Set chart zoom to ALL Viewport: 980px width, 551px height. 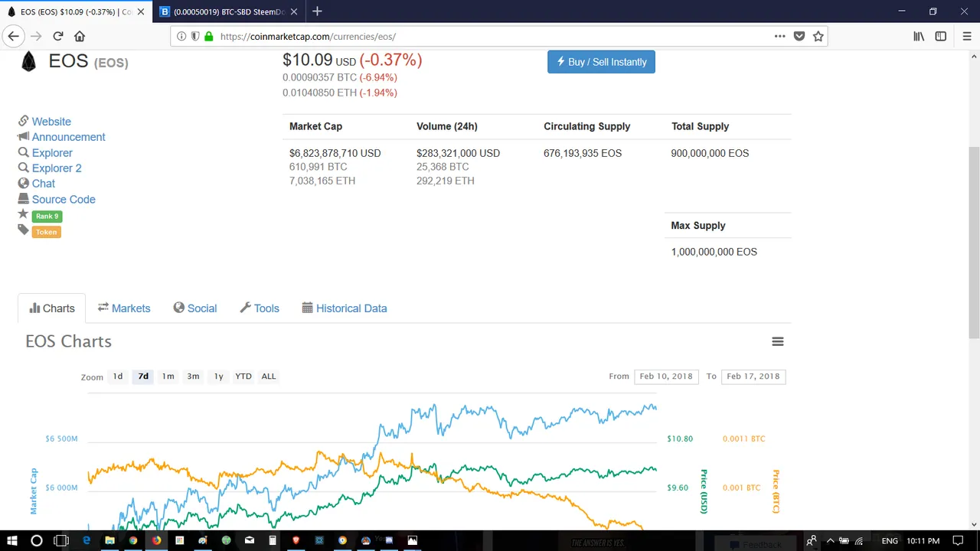(269, 377)
